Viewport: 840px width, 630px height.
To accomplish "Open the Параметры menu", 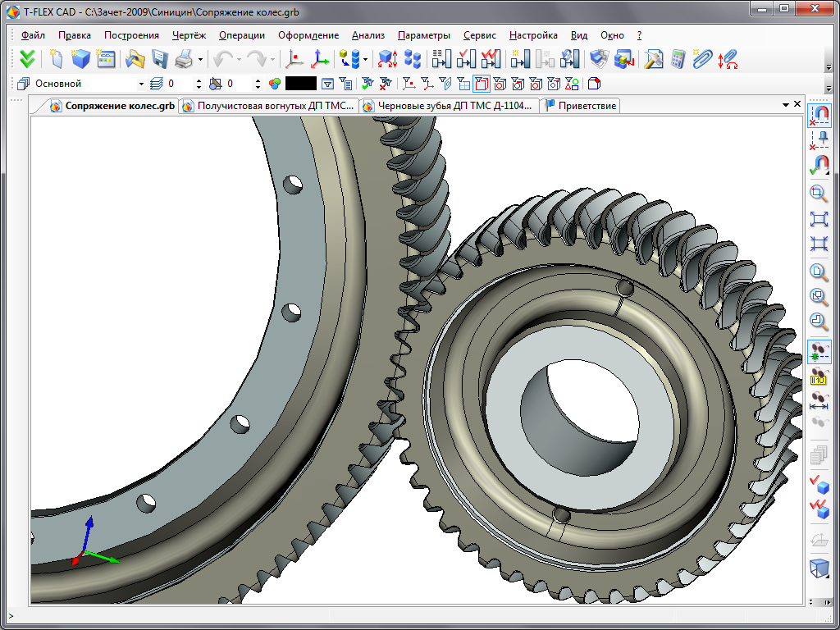I will coord(424,35).
